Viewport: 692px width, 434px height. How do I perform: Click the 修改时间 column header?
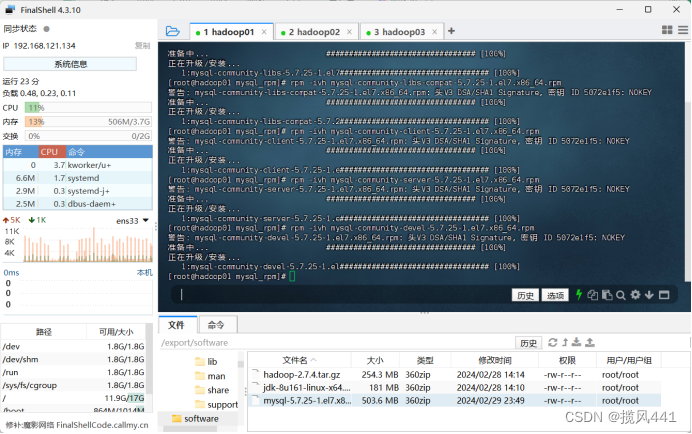click(495, 360)
